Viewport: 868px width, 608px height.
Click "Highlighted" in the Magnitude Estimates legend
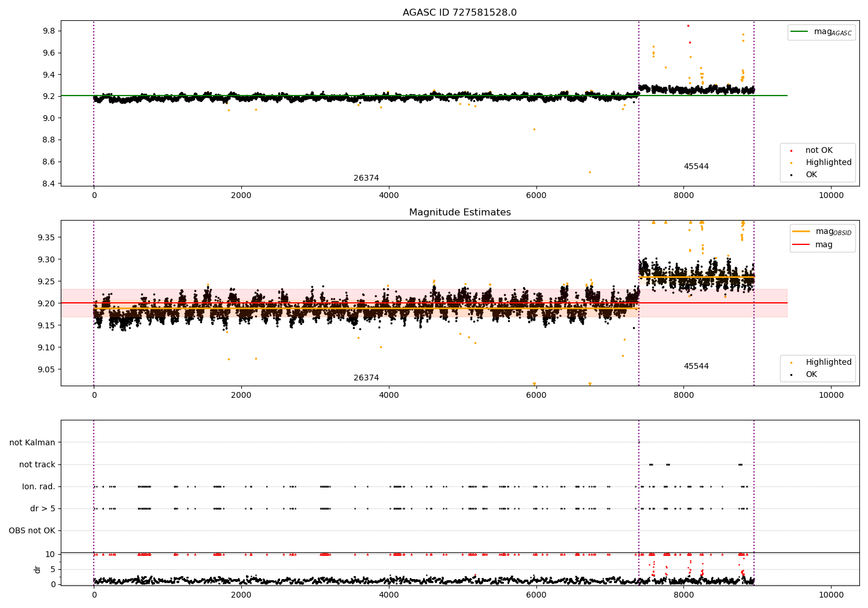tap(829, 362)
